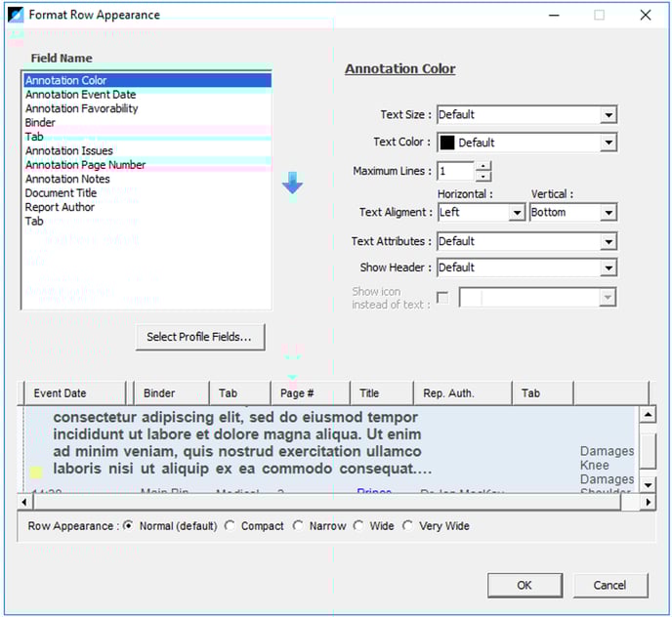Select Annotation Color in field list

click(147, 80)
